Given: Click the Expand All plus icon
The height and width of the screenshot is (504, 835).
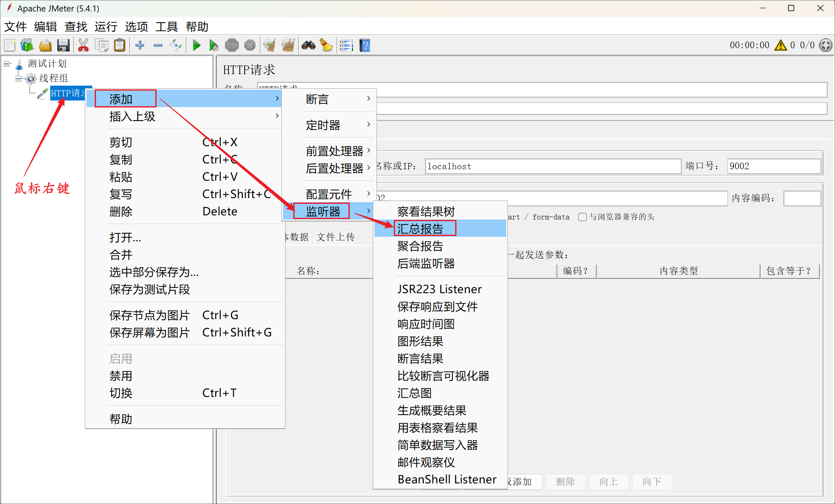Looking at the screenshot, I should point(140,45).
